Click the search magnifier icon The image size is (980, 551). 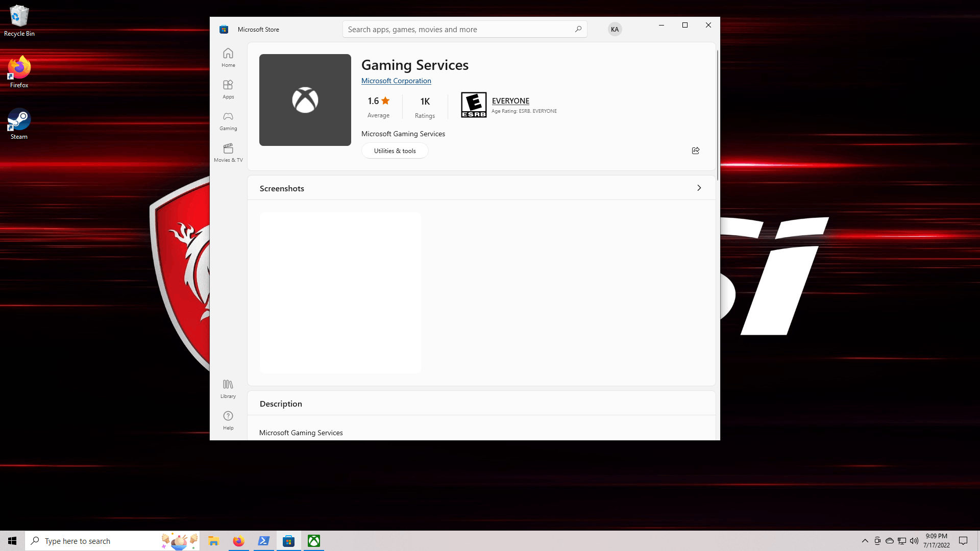[x=578, y=29]
